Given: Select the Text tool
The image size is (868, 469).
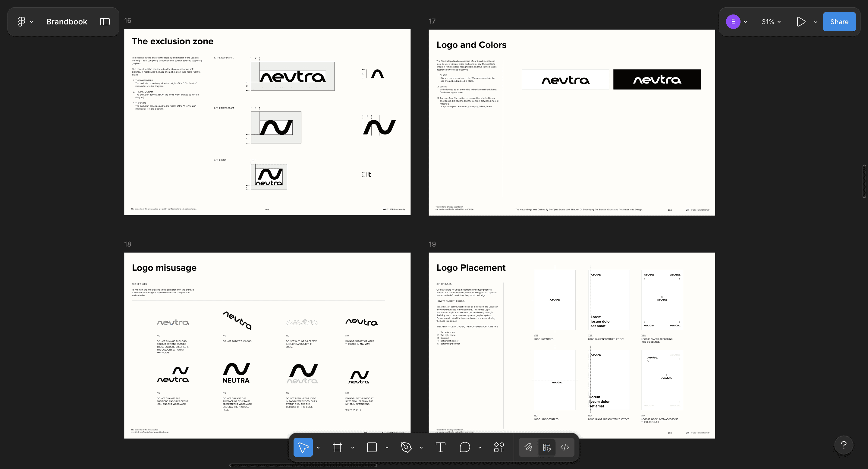Looking at the screenshot, I should (x=440, y=447).
